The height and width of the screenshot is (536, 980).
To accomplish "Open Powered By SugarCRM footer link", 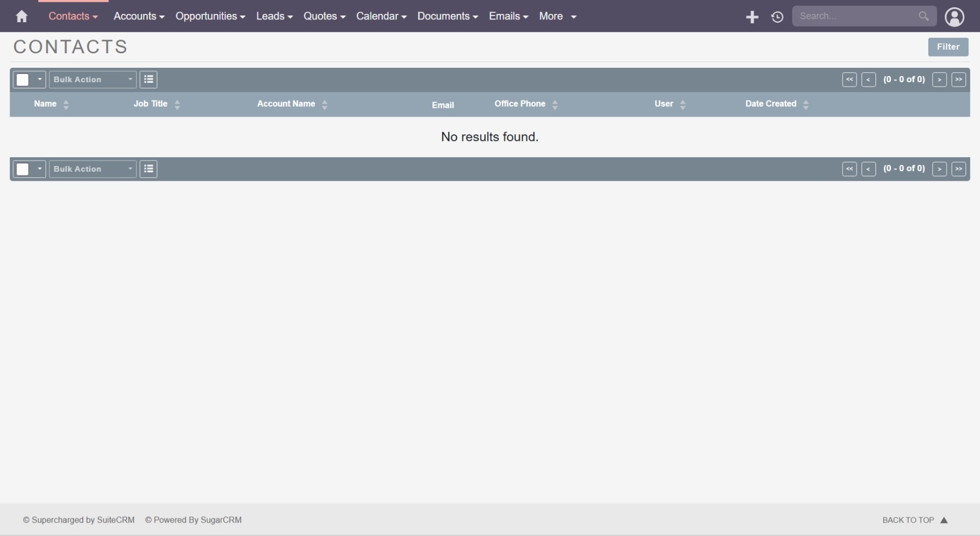I will [193, 520].
